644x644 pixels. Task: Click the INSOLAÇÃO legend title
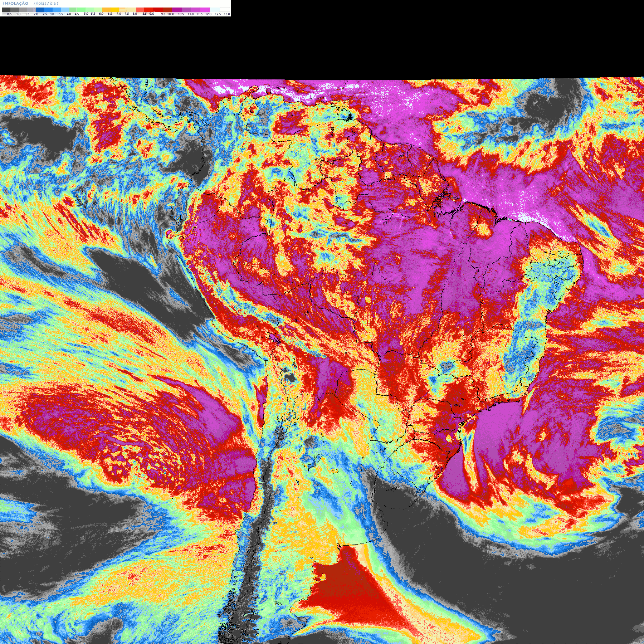click(x=16, y=3)
